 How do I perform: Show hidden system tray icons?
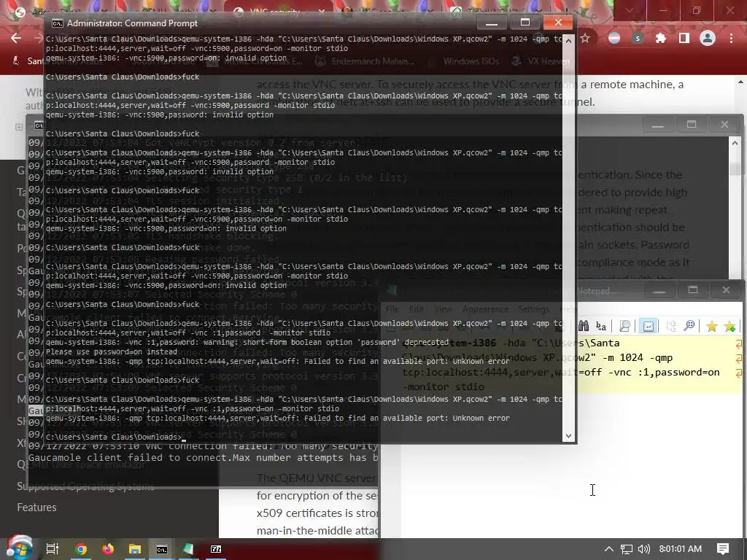(x=609, y=549)
